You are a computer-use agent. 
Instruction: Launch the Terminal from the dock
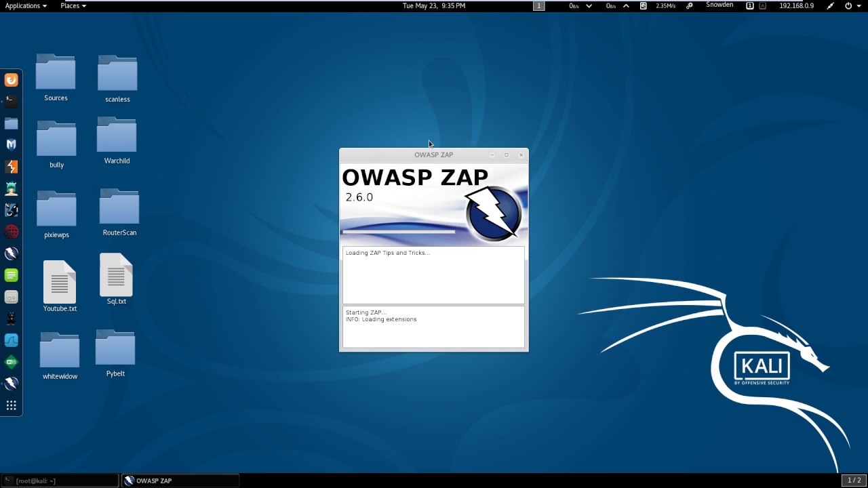point(11,101)
